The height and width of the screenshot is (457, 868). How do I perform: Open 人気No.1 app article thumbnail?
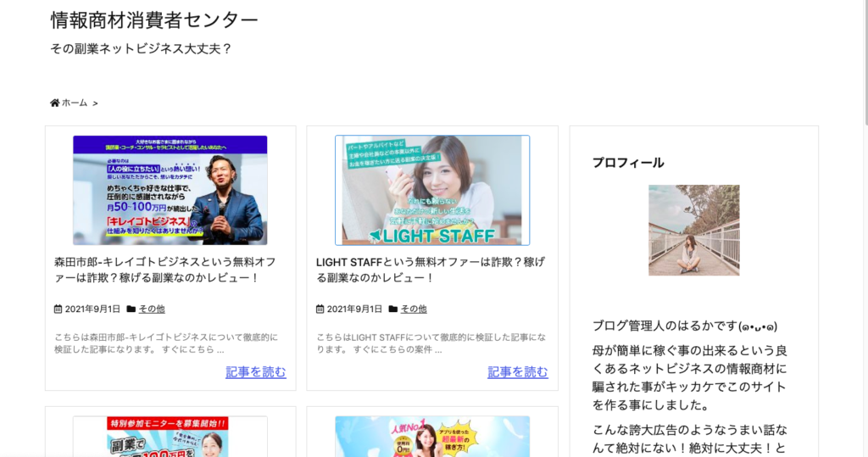432,437
